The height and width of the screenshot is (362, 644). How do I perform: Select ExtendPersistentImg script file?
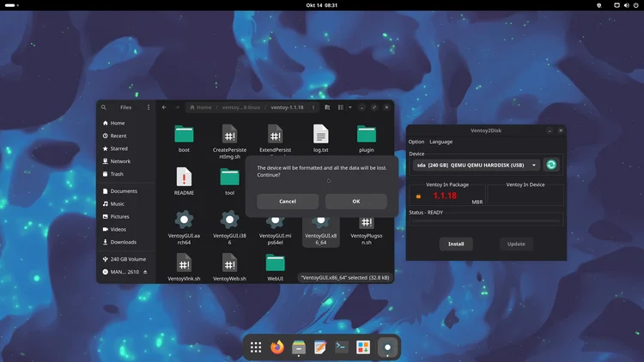click(x=275, y=139)
